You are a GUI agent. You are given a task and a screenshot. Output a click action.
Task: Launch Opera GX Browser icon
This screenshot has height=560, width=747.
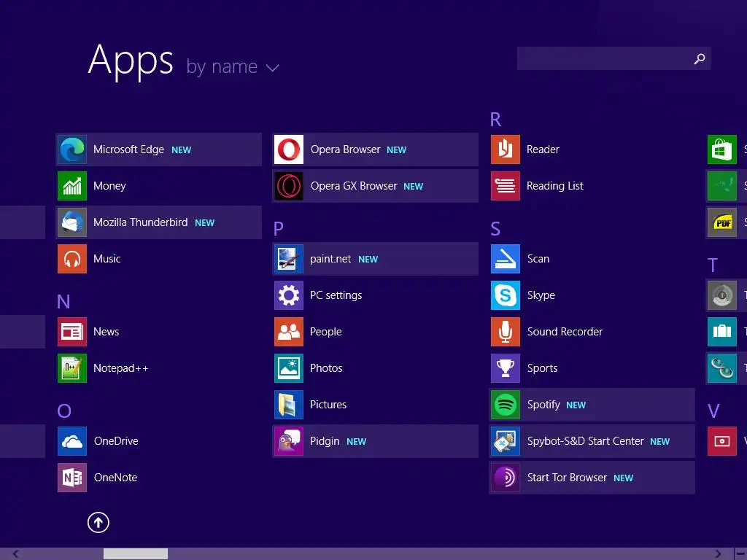click(x=289, y=186)
